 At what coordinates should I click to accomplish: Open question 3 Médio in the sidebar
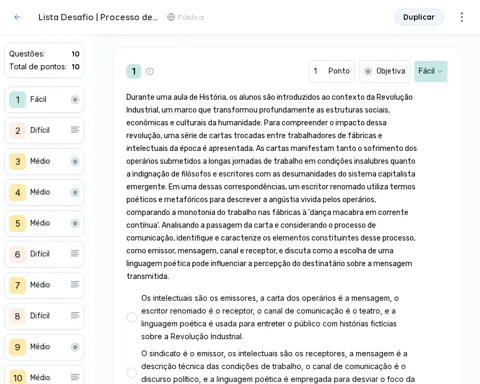pyautogui.click(x=44, y=161)
